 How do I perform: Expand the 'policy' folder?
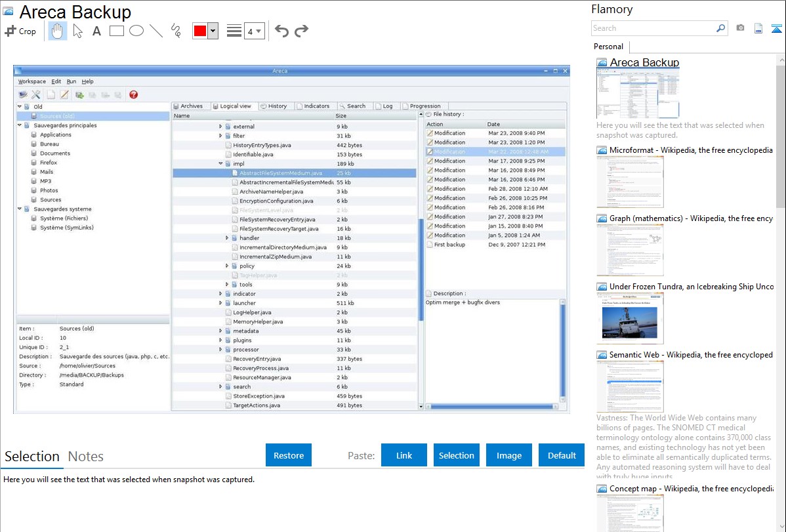coord(226,266)
